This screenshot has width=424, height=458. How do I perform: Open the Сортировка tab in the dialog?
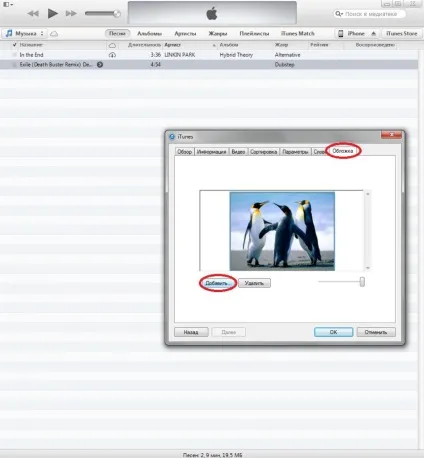(263, 152)
